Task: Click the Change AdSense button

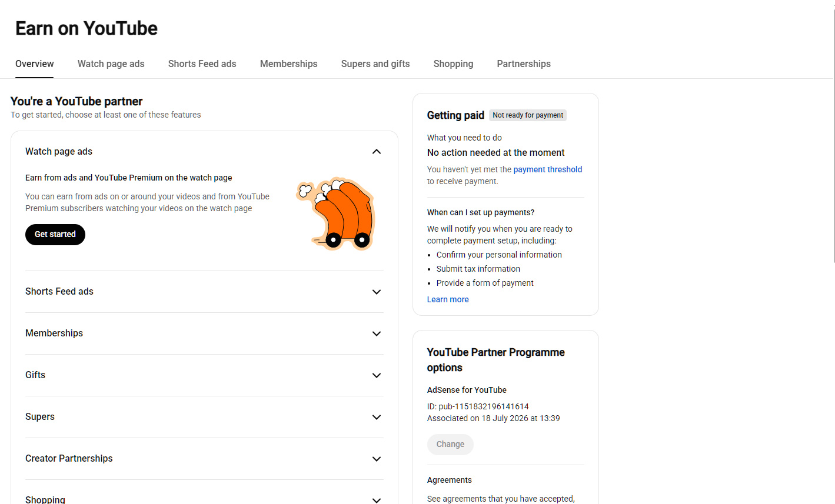Action: tap(450, 444)
